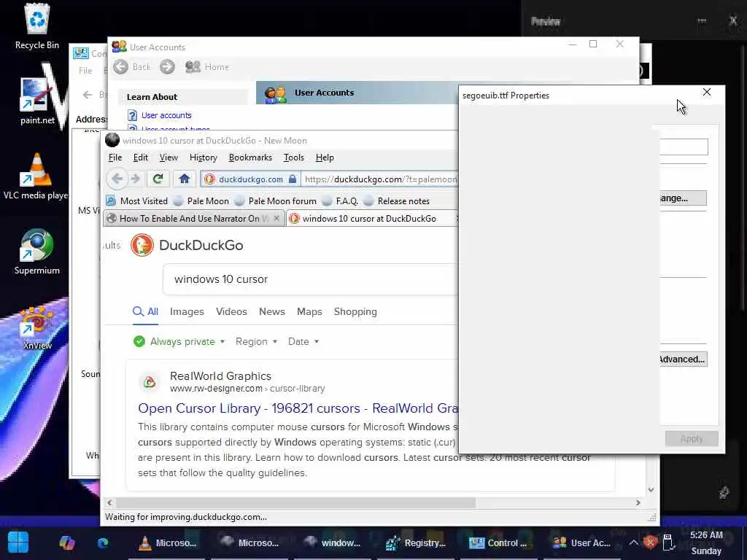Open the Pale Moon bookmark
The height and width of the screenshot is (560, 747).
point(201,201)
